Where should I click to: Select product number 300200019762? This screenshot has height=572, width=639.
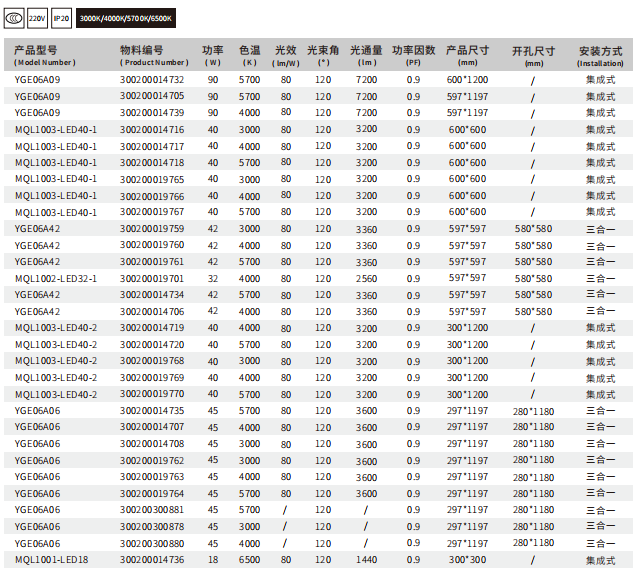(x=152, y=460)
